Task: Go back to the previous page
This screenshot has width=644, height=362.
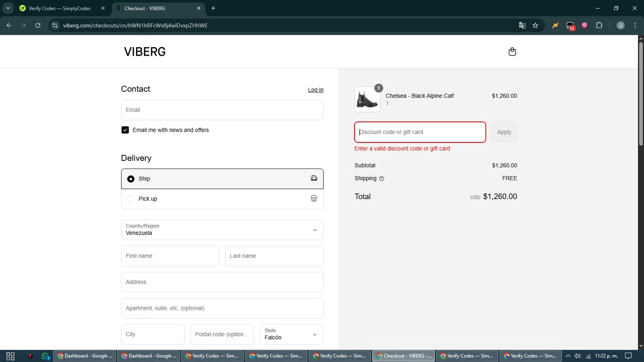Action: (9, 25)
